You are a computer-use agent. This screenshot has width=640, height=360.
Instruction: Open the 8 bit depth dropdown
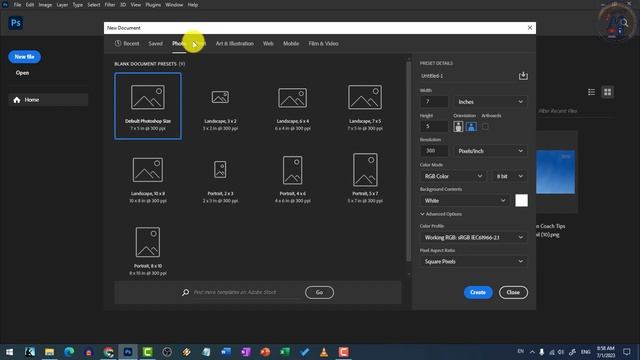tap(509, 176)
